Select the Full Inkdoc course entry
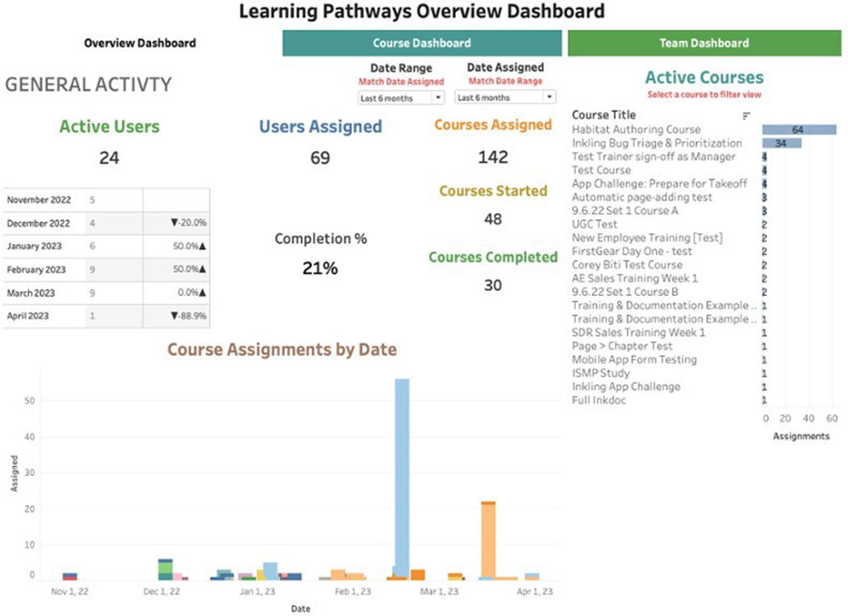Viewport: 848px width, 616px height. (599, 400)
